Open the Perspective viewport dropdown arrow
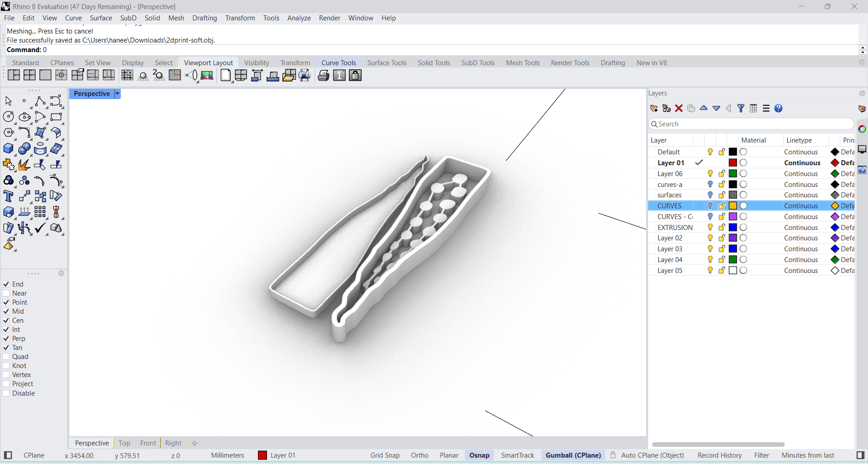 (117, 94)
